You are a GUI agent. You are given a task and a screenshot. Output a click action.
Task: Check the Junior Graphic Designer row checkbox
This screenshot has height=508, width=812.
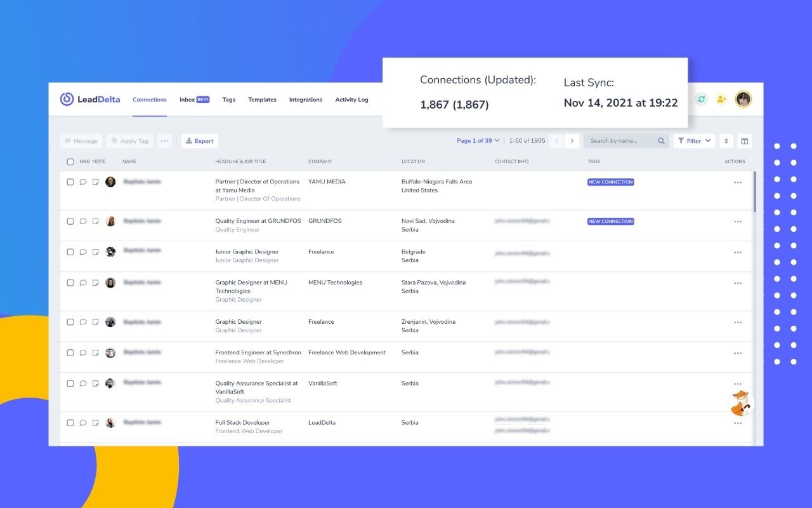[70, 251]
